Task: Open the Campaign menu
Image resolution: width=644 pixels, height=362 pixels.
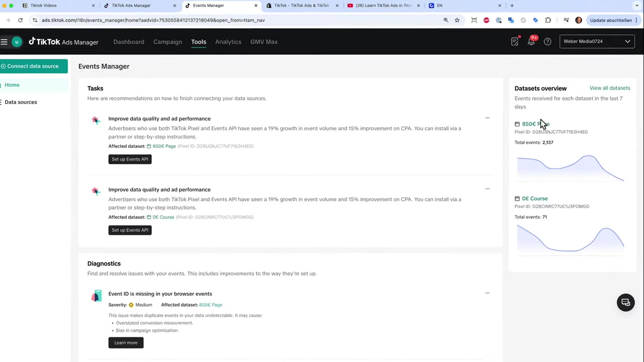Action: [x=168, y=42]
